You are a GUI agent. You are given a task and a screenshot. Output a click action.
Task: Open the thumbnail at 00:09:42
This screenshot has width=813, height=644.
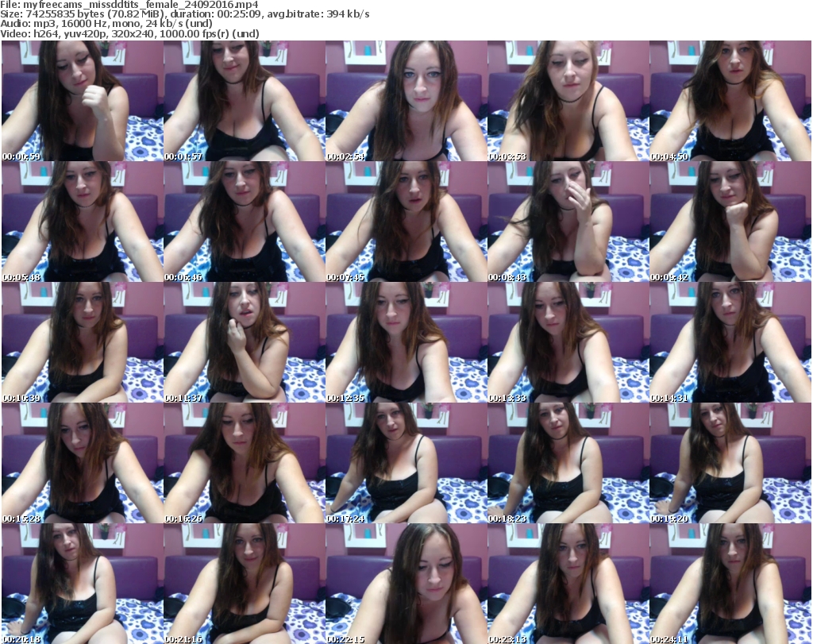point(730,222)
